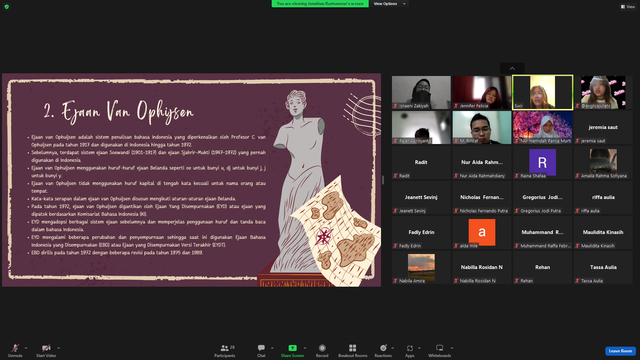
Task: Click the View layout icon at top right
Action: point(628,7)
